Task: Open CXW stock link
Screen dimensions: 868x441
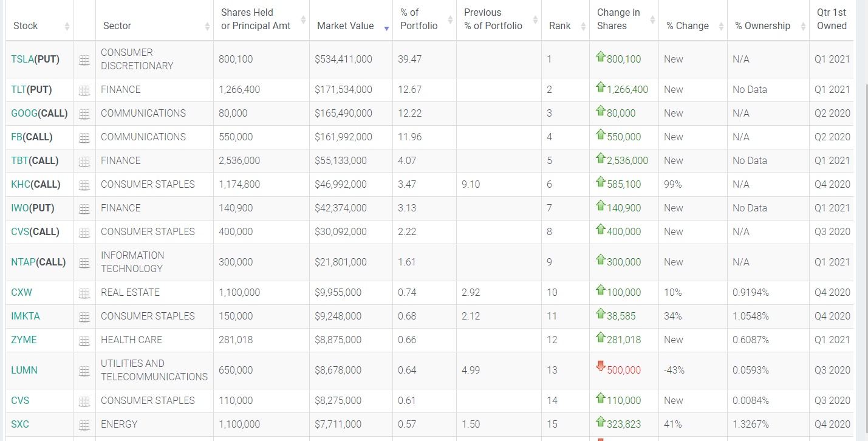Action: click(x=22, y=293)
